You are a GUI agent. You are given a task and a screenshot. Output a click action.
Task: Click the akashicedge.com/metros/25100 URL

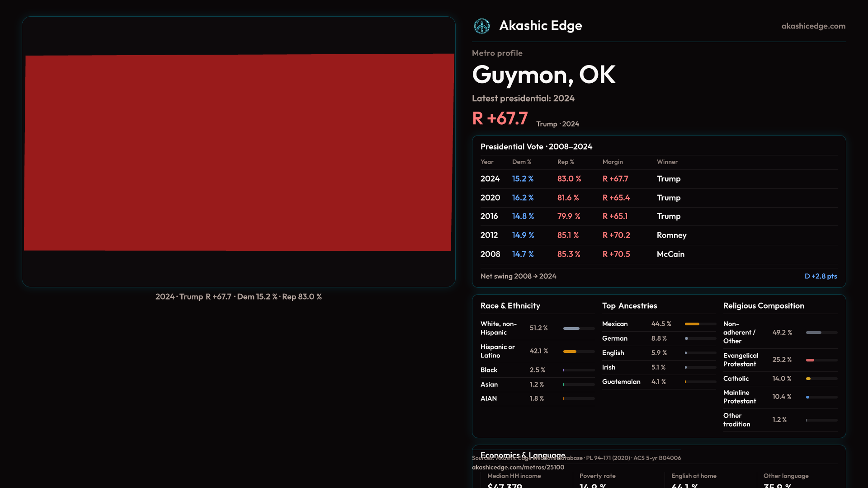(x=518, y=467)
